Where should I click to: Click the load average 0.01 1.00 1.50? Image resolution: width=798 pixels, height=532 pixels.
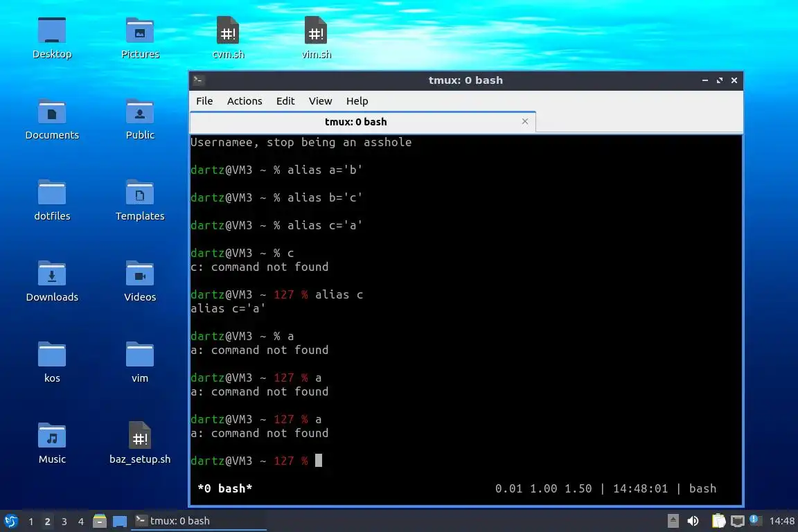click(x=543, y=488)
